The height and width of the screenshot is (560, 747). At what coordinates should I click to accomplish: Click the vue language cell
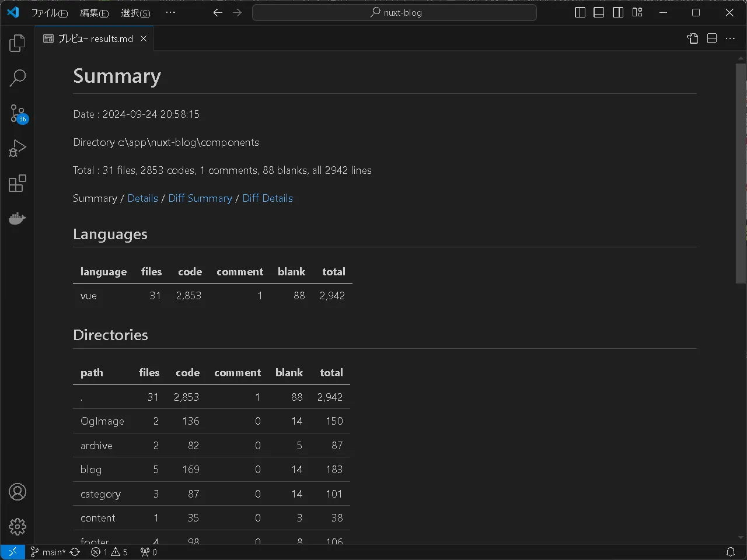(89, 296)
